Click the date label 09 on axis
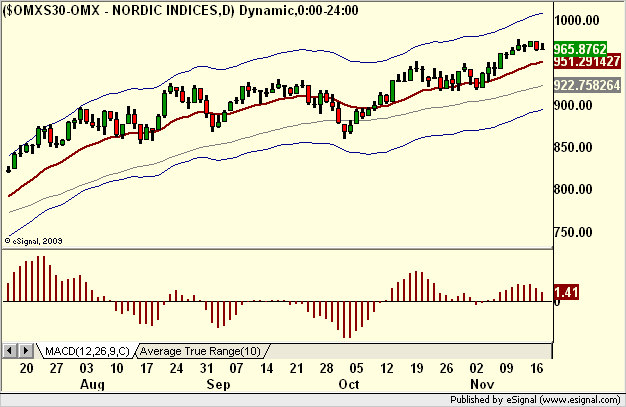The image size is (626, 407). click(x=506, y=368)
